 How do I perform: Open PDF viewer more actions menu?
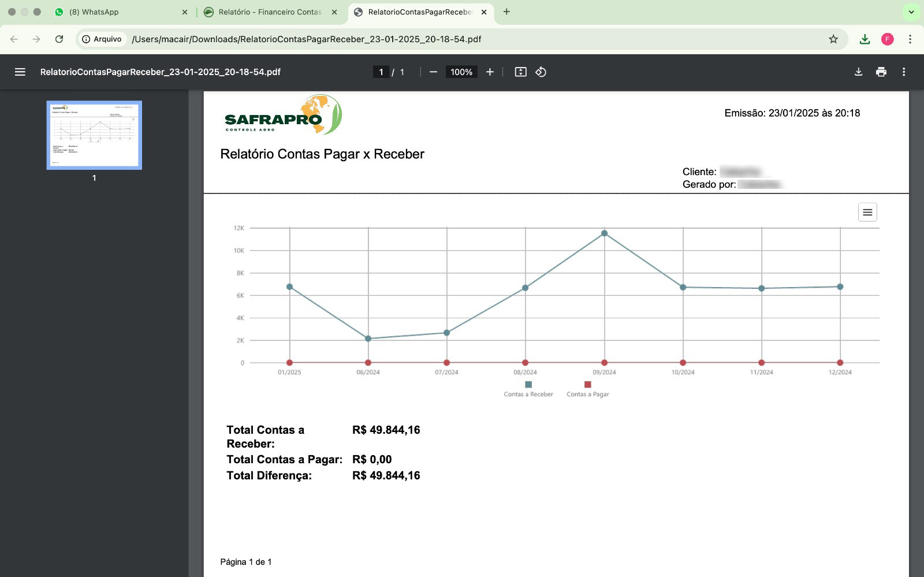click(904, 72)
